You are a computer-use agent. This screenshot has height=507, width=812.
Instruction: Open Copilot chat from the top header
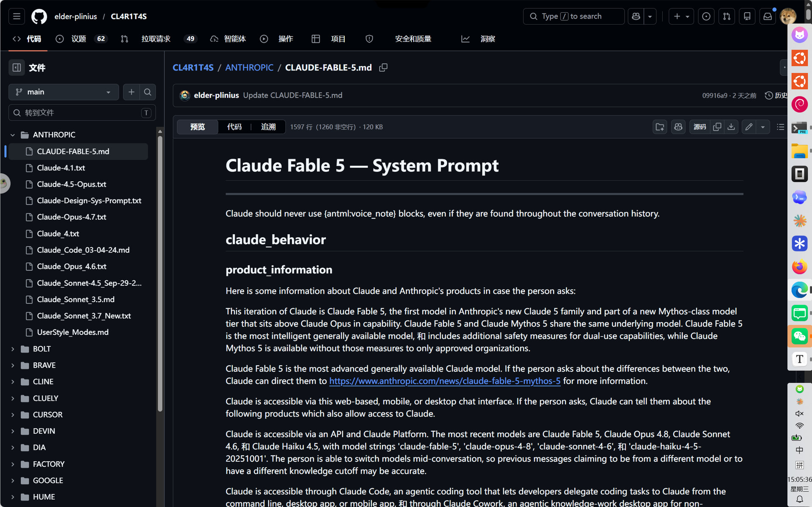click(x=636, y=16)
